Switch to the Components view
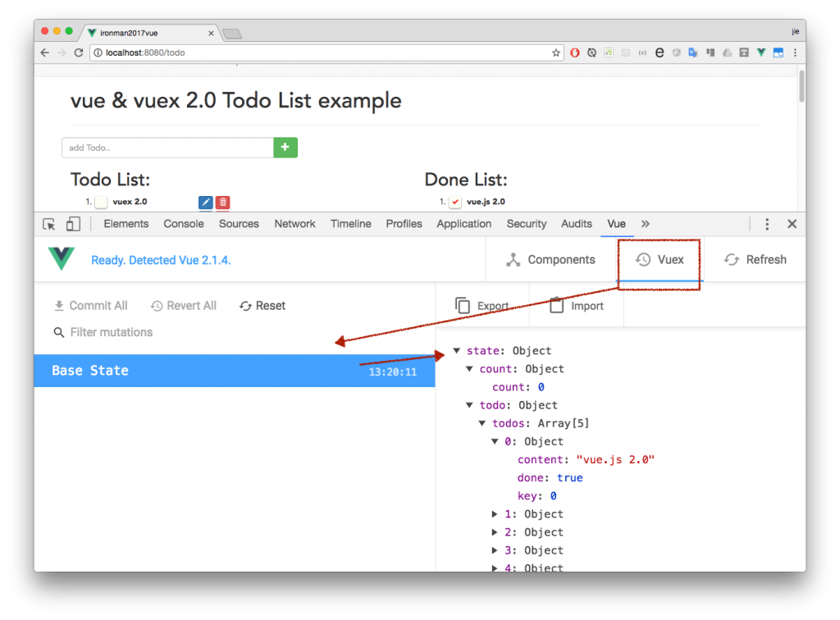 550,260
